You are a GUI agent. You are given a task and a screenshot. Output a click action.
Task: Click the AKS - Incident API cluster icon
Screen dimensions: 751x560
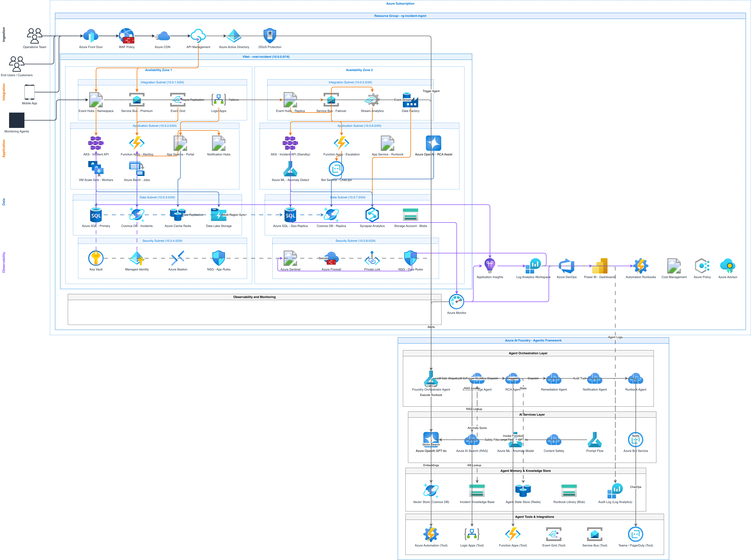click(x=96, y=143)
